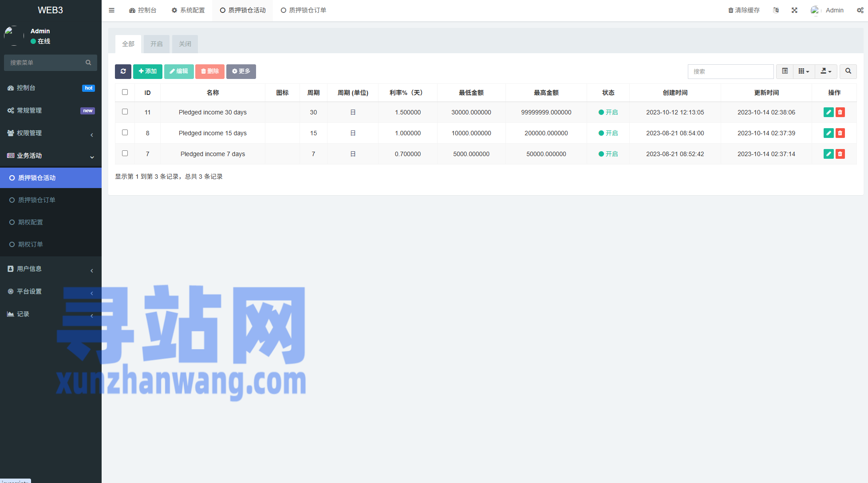Click the search magnifier icon button
Image resolution: width=868 pixels, height=483 pixels.
(848, 71)
